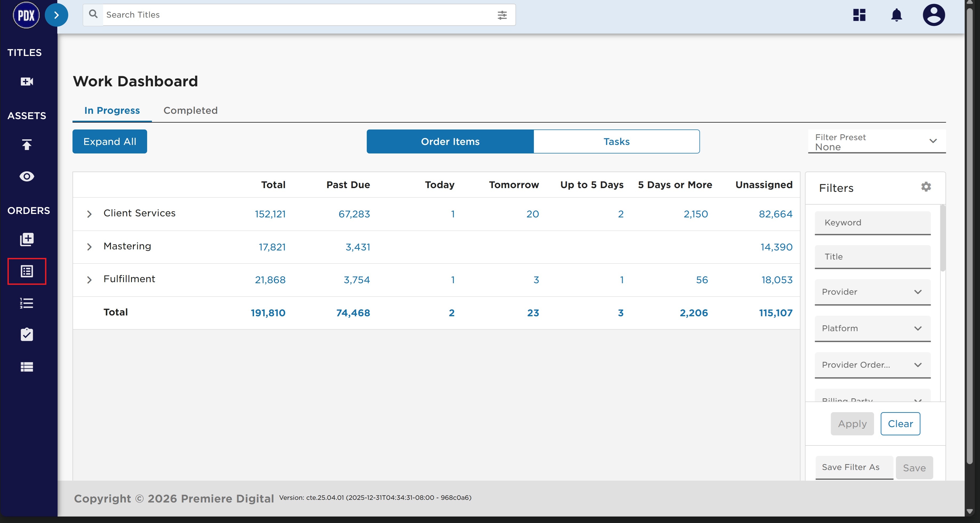
Task: Open Client Services tomorrow count 20
Action: tap(533, 214)
